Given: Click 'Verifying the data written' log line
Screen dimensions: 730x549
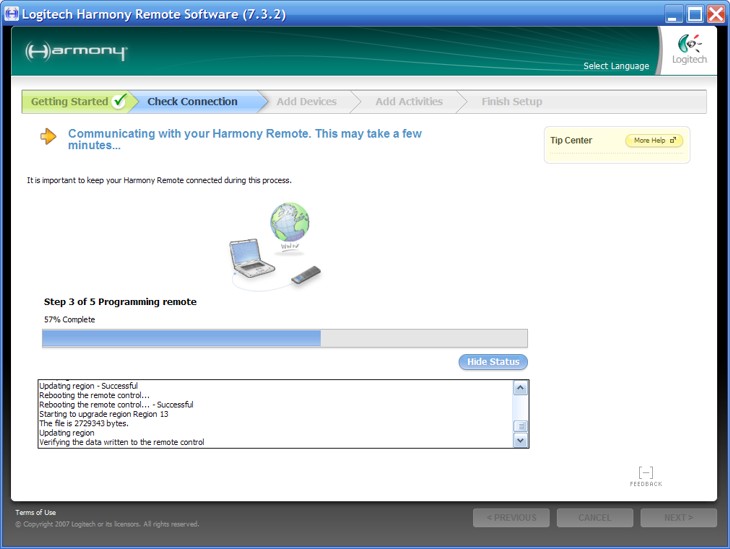Looking at the screenshot, I should click(x=122, y=442).
